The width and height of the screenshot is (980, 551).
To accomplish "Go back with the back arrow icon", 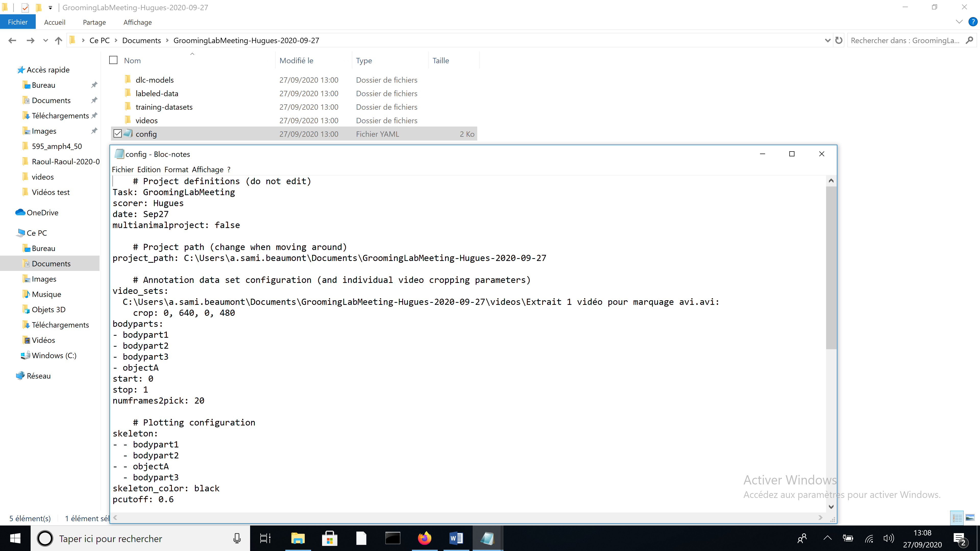I will [x=13, y=40].
